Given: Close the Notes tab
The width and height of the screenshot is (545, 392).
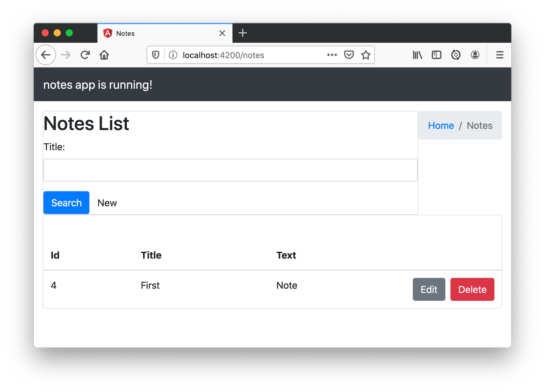Looking at the screenshot, I should click(222, 33).
